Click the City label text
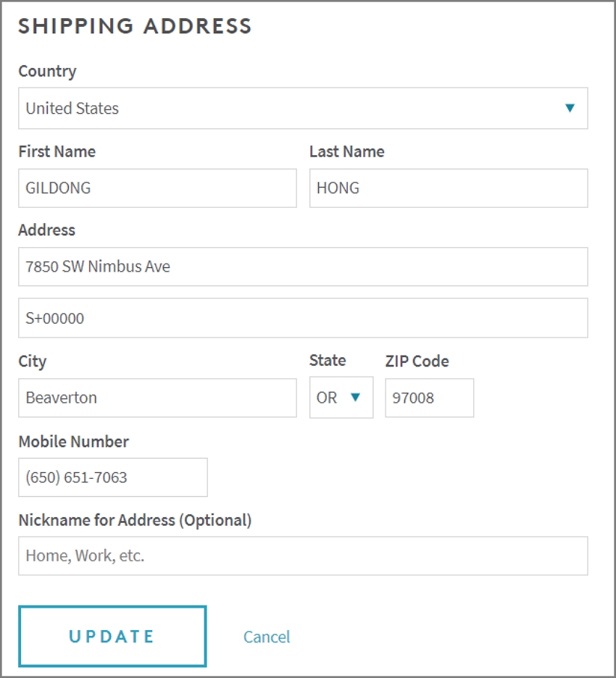This screenshot has width=616, height=678. tap(32, 361)
